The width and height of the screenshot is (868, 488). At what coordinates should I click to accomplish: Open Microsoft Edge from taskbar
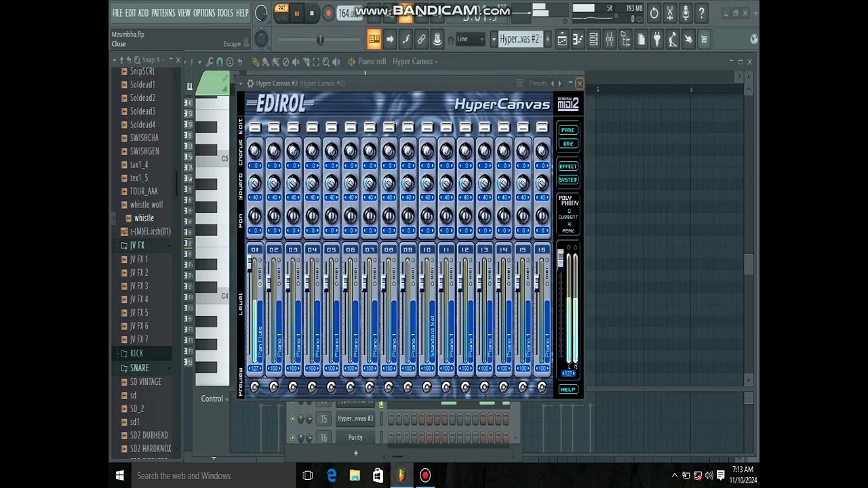(332, 476)
